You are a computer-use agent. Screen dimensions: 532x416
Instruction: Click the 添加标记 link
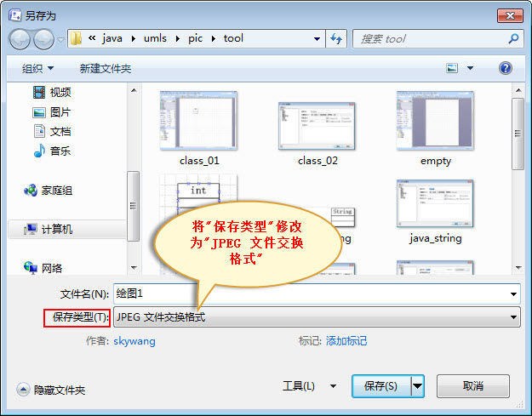(x=346, y=341)
